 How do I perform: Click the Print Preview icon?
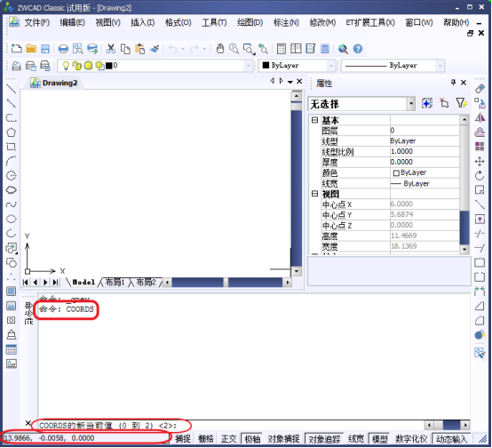click(78, 49)
